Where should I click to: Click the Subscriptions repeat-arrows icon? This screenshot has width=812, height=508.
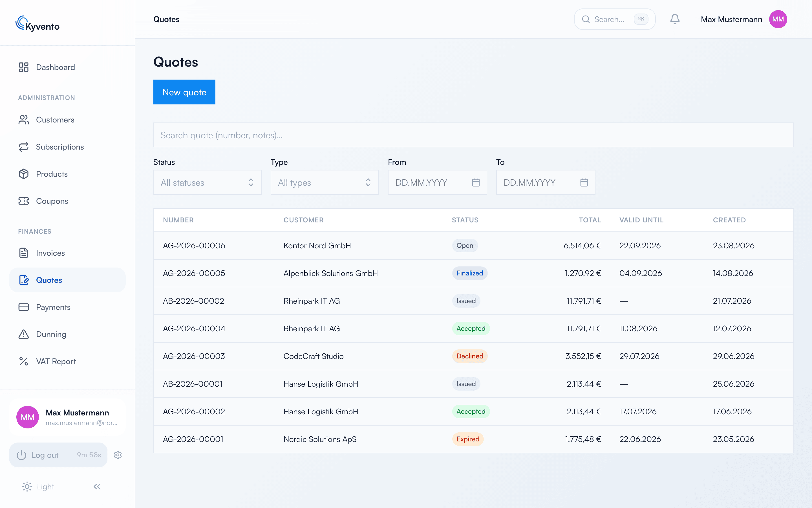(x=23, y=147)
